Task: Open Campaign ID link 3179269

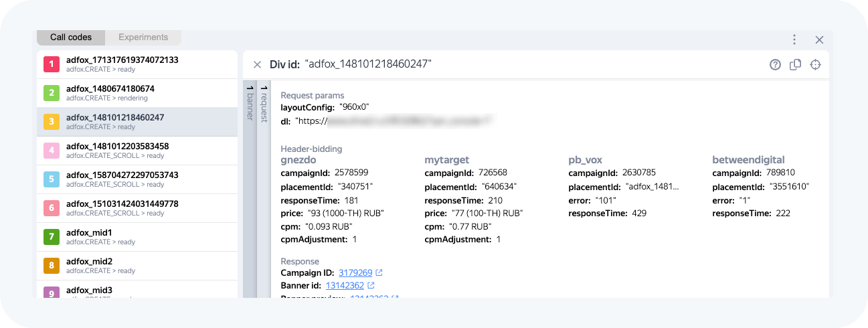Action: pyautogui.click(x=355, y=273)
